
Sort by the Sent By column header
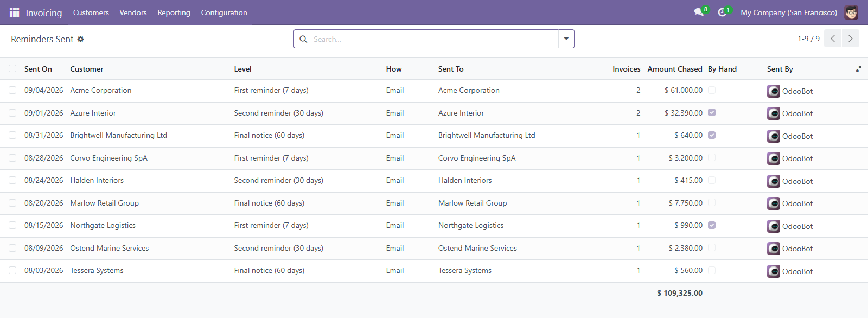[780, 69]
